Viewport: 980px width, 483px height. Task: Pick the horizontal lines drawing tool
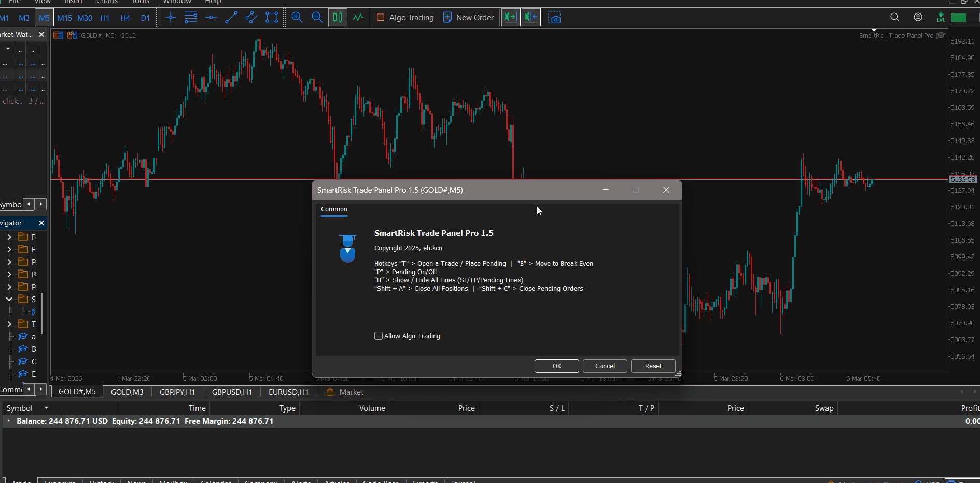point(191,18)
